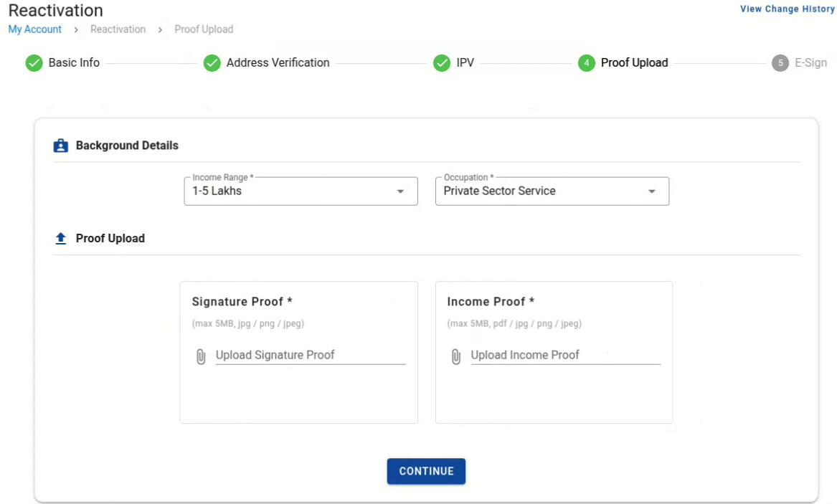
Task: Click the step 4 Proof Upload circle
Action: click(x=587, y=63)
